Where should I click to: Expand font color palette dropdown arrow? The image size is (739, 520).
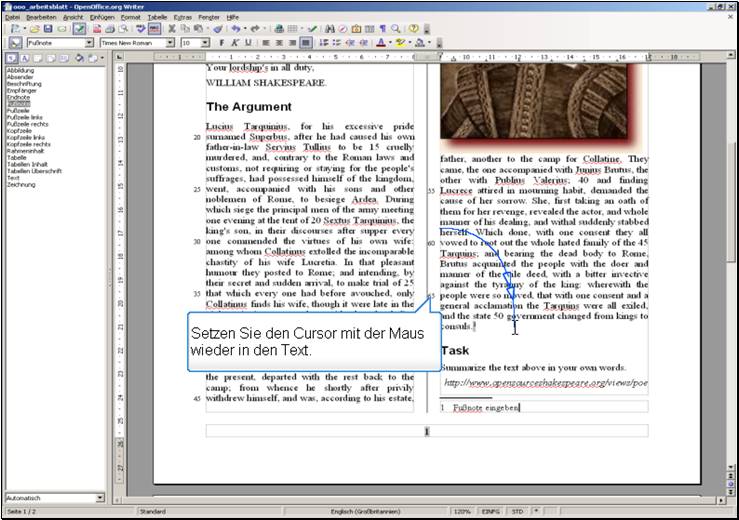point(390,43)
